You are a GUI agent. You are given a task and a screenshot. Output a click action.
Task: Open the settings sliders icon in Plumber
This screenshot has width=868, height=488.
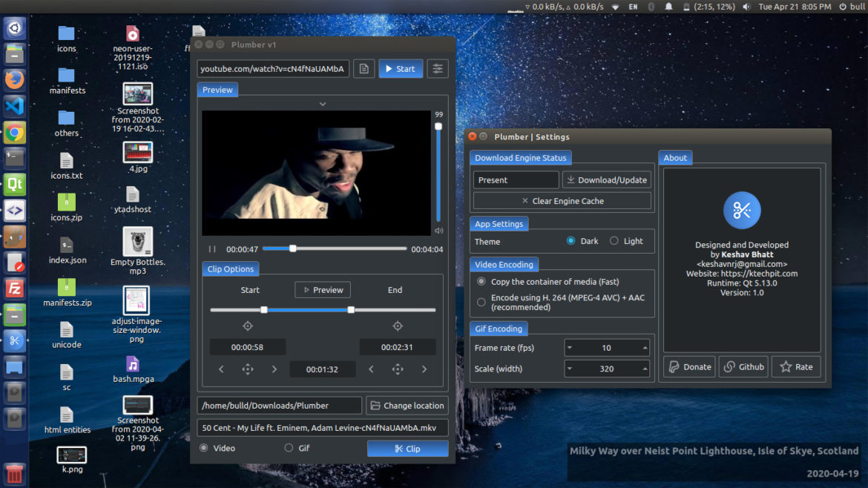pos(438,69)
